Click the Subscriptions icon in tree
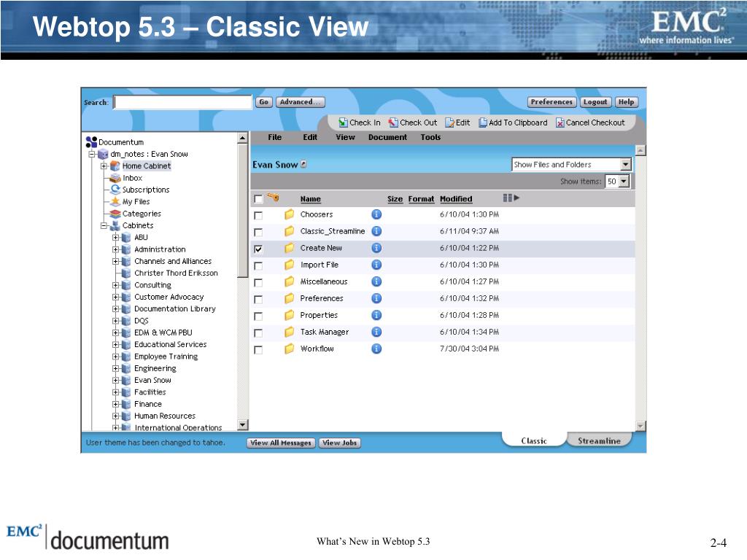This screenshot has height=560, width=747. [x=115, y=190]
